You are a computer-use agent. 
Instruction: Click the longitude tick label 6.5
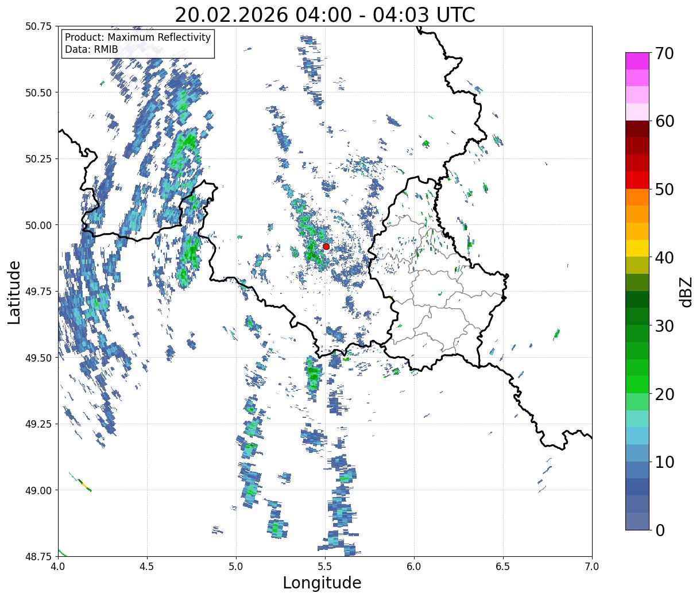(x=503, y=567)
